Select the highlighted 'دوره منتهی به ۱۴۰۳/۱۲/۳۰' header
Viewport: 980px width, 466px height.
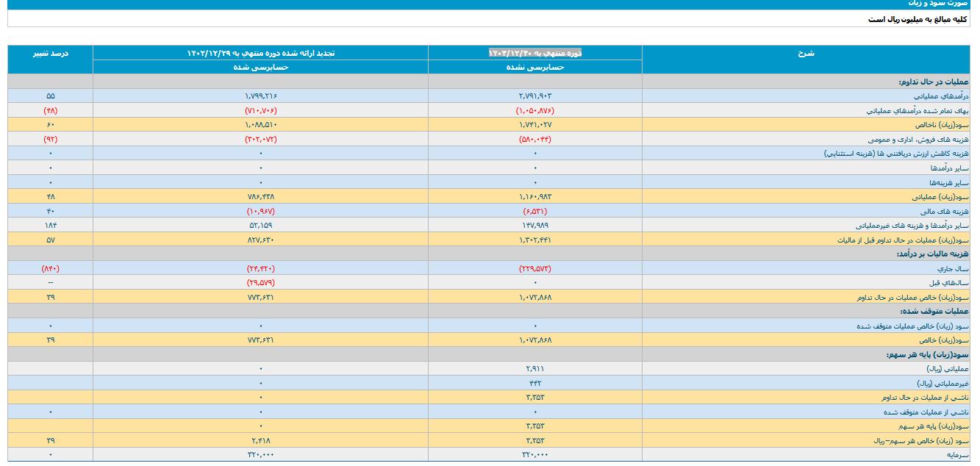tap(534, 53)
